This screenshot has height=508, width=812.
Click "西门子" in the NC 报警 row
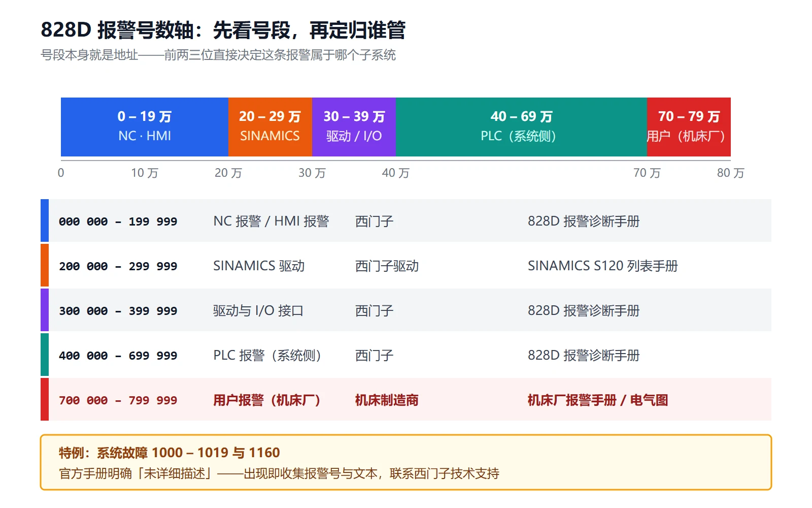375,221
